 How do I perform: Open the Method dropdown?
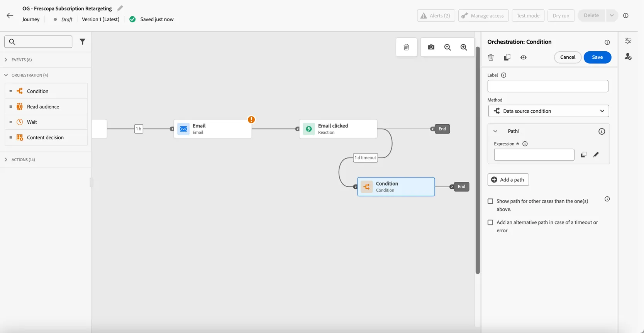pyautogui.click(x=548, y=111)
